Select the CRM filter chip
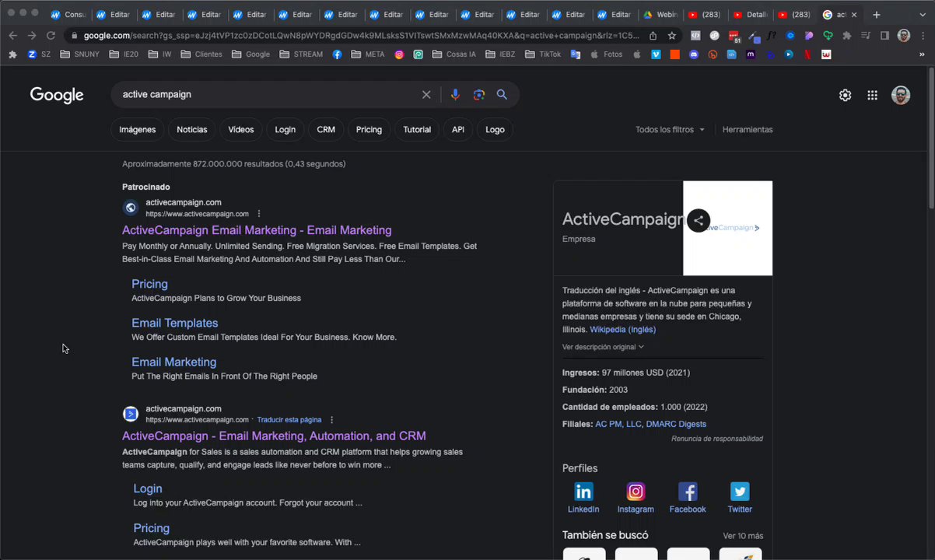 point(326,130)
